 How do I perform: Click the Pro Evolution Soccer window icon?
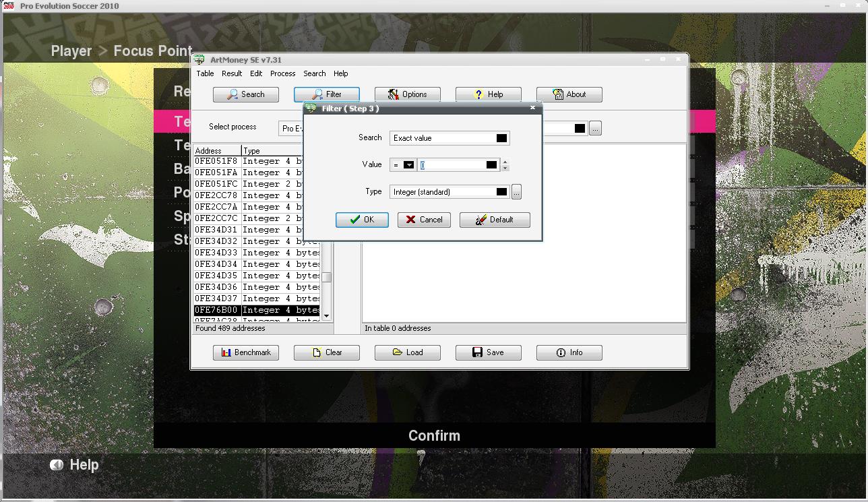(x=9, y=5)
